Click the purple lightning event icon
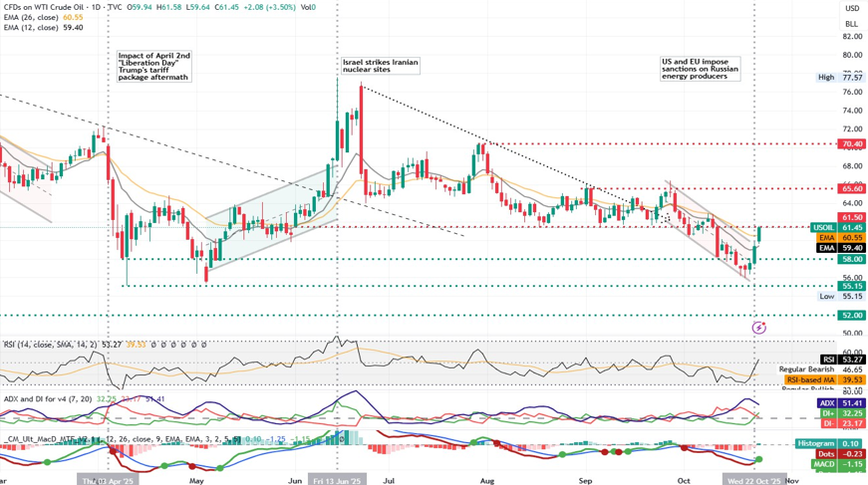This screenshot has height=485, width=868. point(758,328)
